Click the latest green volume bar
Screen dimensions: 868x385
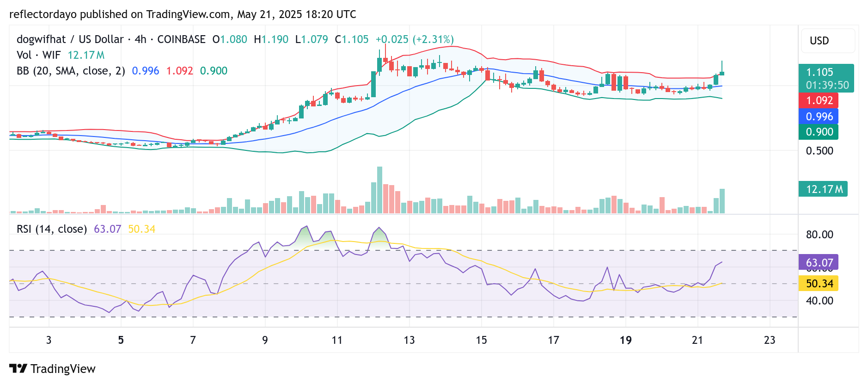722,201
